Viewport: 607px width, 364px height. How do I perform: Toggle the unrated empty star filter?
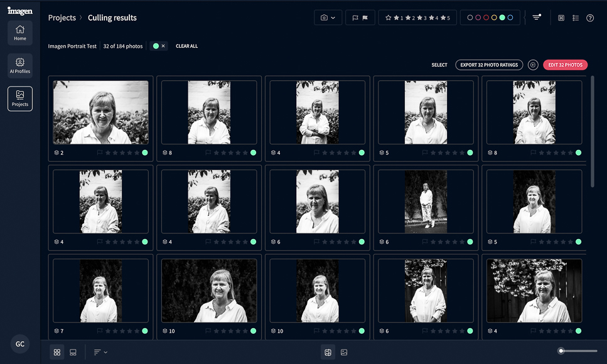[389, 18]
